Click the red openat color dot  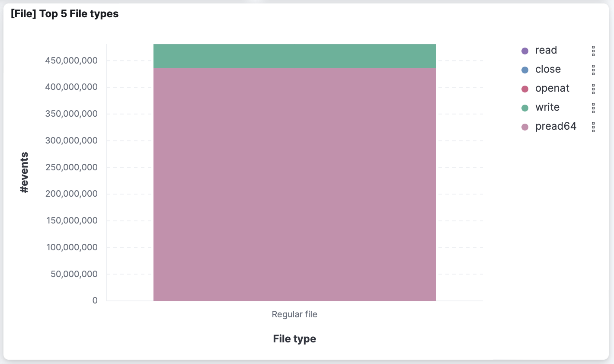click(x=525, y=89)
